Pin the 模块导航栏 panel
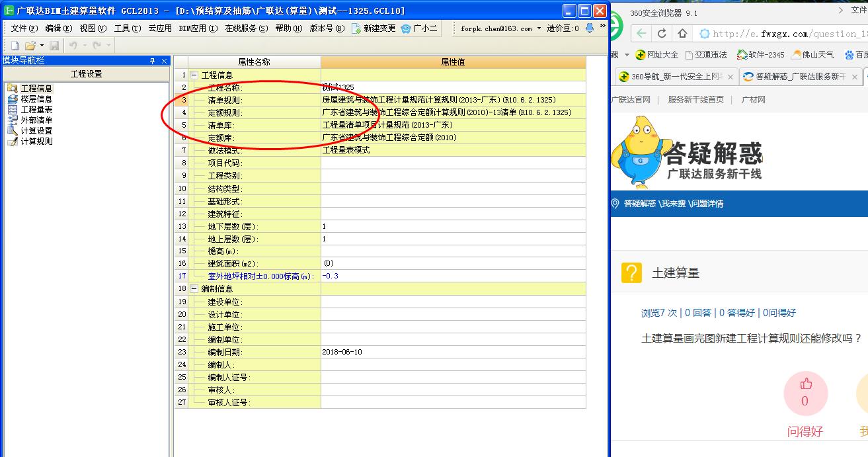Viewport: 868px width, 457px height. [152, 61]
